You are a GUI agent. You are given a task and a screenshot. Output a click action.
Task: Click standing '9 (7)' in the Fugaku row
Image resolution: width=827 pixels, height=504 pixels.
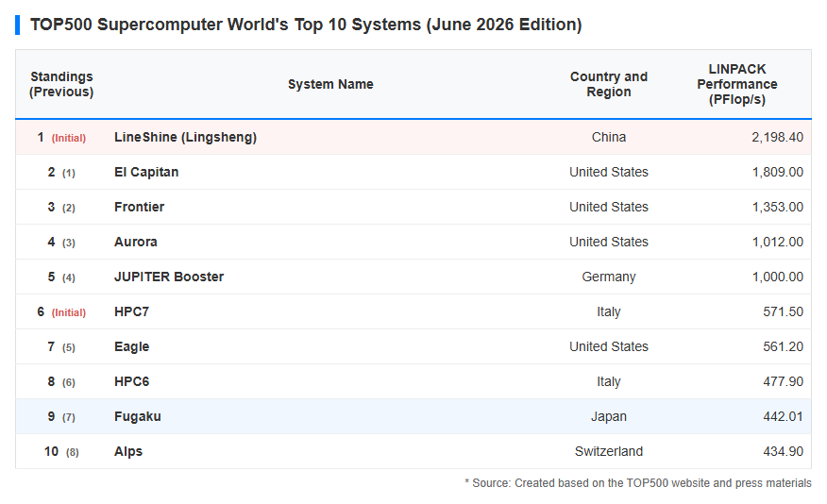pyautogui.click(x=61, y=417)
